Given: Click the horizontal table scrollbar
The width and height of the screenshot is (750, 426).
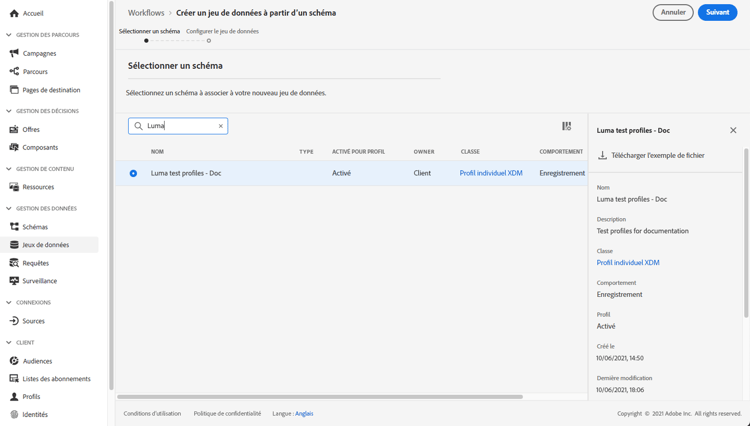Looking at the screenshot, I should pyautogui.click(x=320, y=397).
